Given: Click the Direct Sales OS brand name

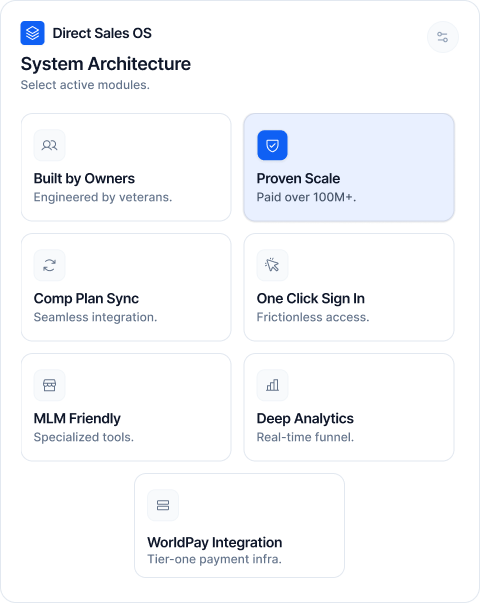Looking at the screenshot, I should coord(102,33).
